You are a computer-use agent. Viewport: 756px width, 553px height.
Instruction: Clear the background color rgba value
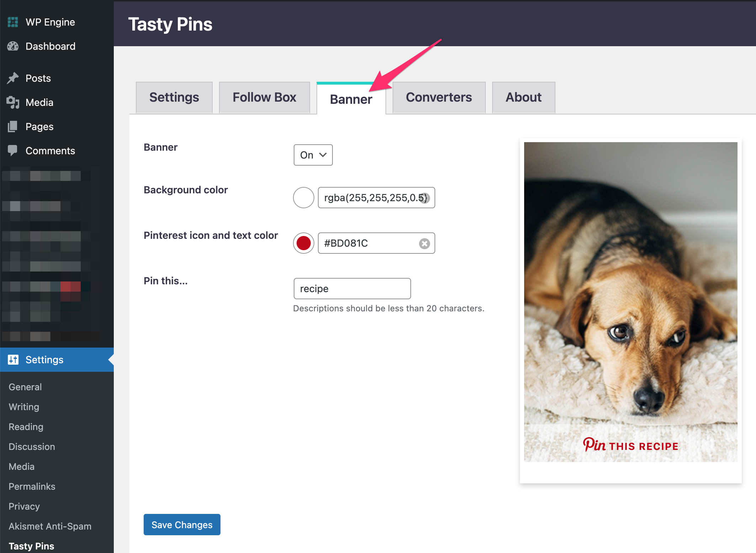(x=425, y=198)
